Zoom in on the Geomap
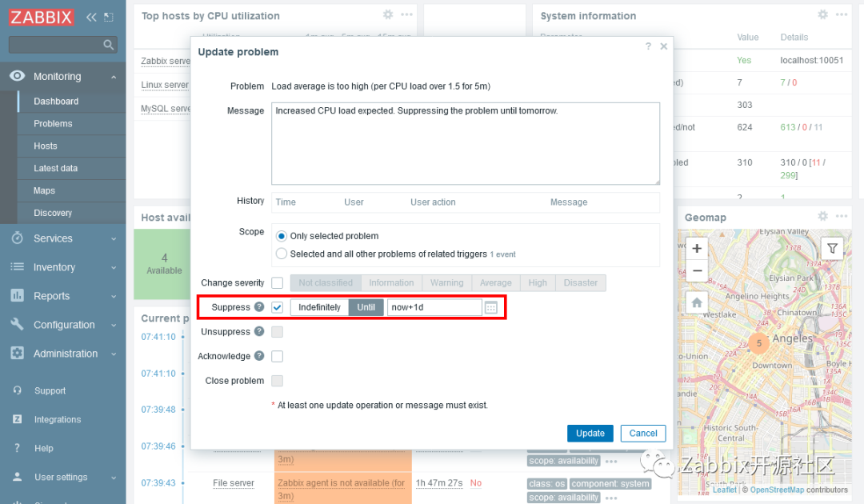Viewport: 864px width, 504px height. coord(697,249)
